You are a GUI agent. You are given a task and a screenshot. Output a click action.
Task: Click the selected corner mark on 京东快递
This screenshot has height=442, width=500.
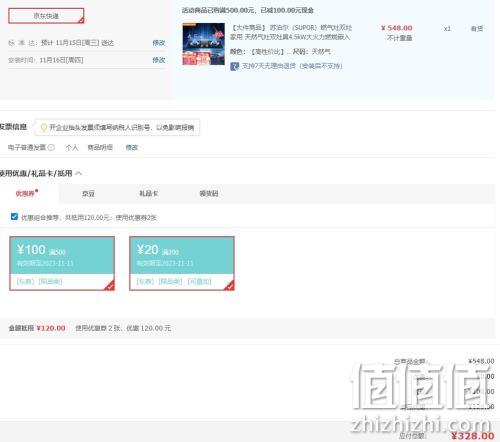81,21
